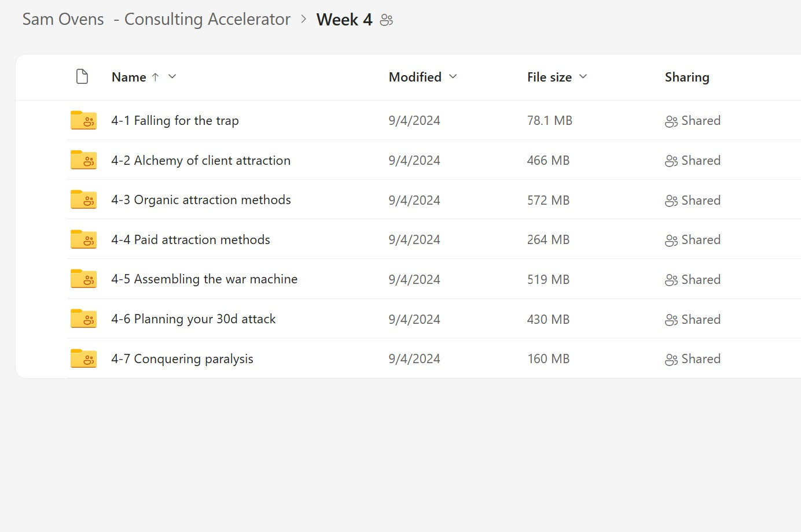This screenshot has height=532, width=801.
Task: Click the Week 4 breadcrumb title
Action: [344, 20]
